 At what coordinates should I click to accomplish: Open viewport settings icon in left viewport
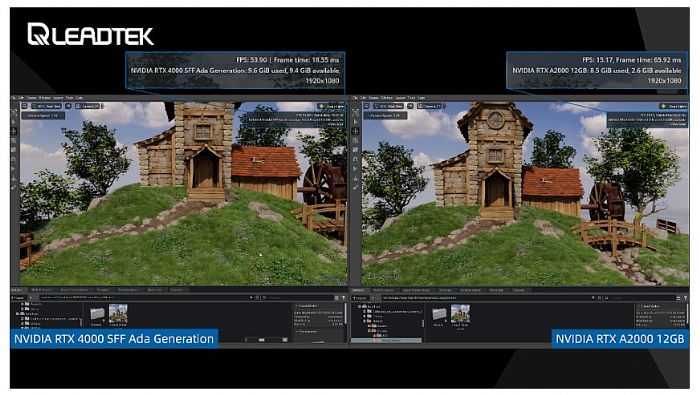25,106
